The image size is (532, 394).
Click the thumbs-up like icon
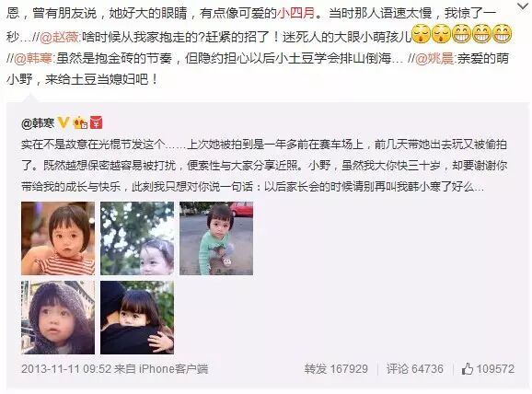(468, 368)
